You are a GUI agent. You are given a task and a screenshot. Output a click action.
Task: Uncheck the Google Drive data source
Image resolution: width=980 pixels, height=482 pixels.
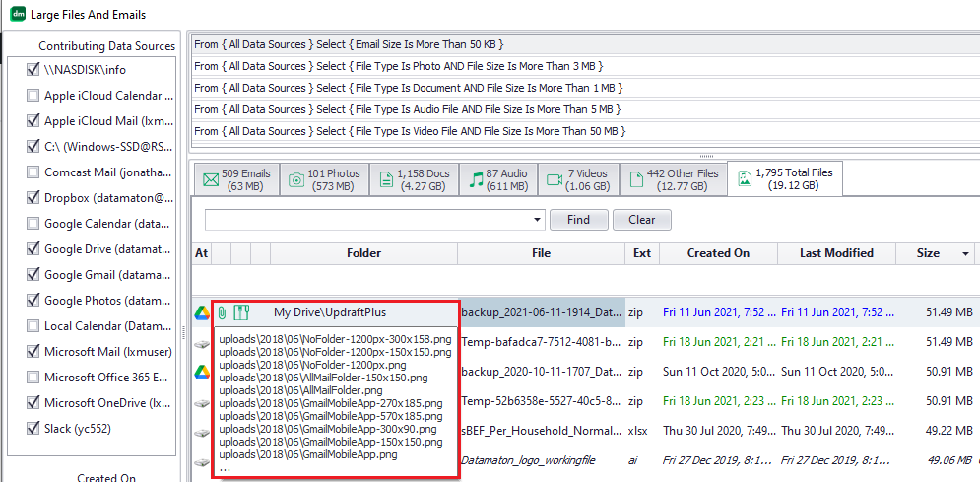pyautogui.click(x=33, y=248)
